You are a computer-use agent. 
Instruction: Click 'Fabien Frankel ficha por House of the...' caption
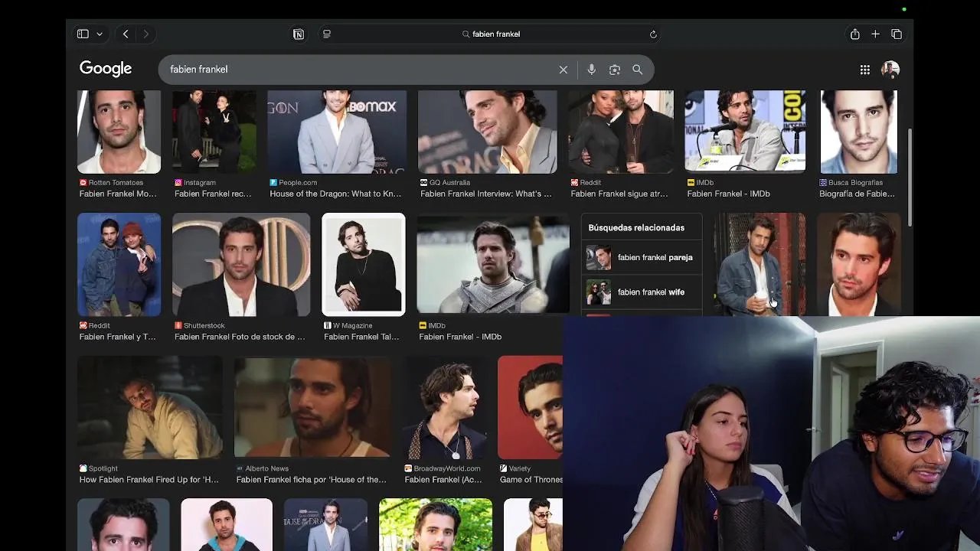pos(311,480)
